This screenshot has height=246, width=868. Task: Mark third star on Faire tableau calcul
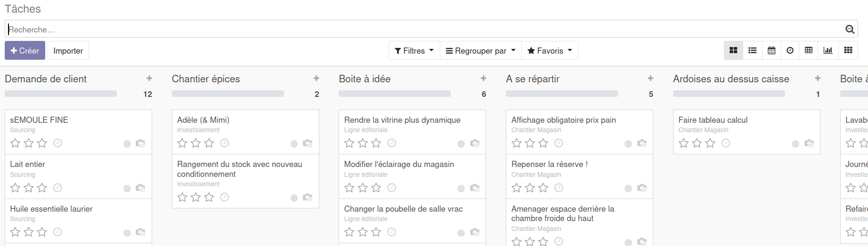tap(710, 143)
